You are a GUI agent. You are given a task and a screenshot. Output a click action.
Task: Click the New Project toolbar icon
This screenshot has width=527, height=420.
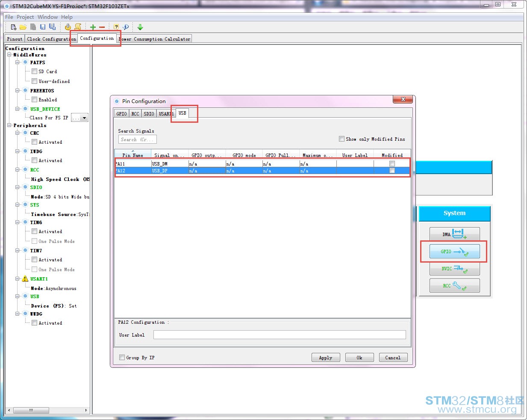click(x=14, y=27)
